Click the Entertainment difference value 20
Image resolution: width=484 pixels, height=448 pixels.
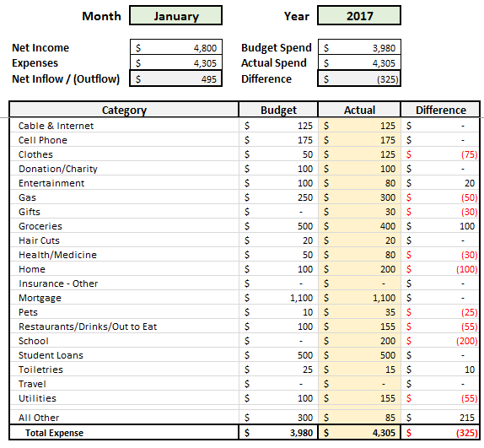pyautogui.click(x=440, y=183)
